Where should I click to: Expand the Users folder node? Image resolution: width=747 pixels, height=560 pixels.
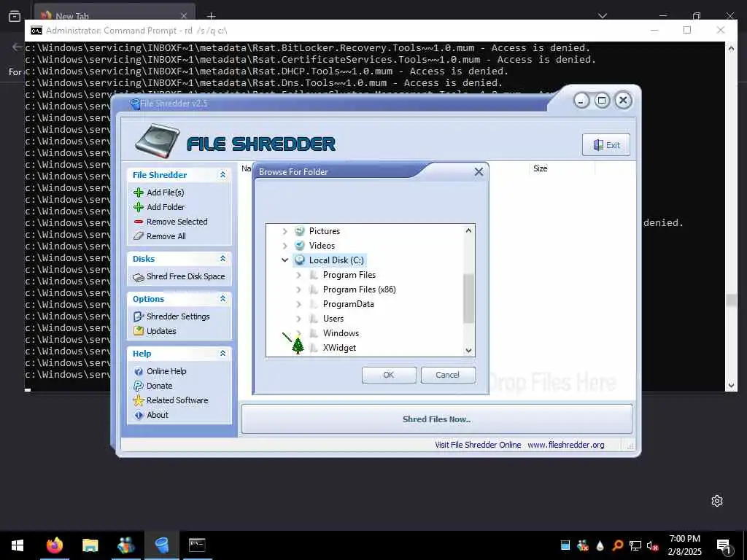[298, 319]
